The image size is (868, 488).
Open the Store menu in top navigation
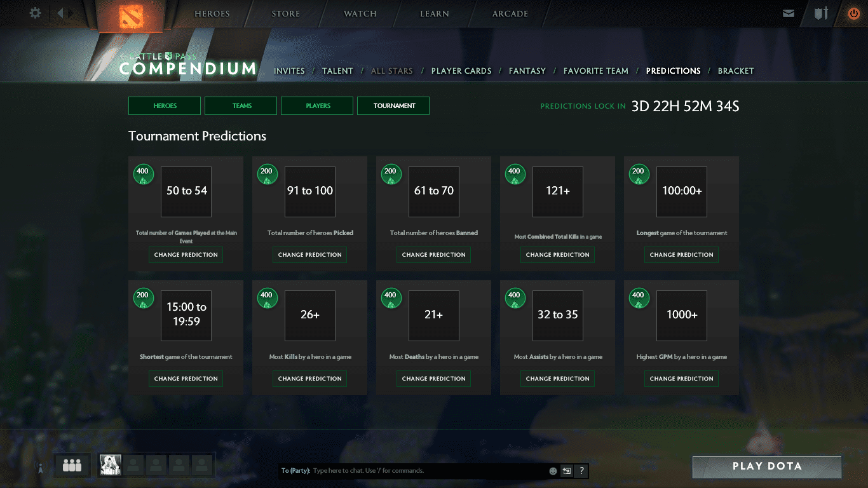tap(286, 14)
